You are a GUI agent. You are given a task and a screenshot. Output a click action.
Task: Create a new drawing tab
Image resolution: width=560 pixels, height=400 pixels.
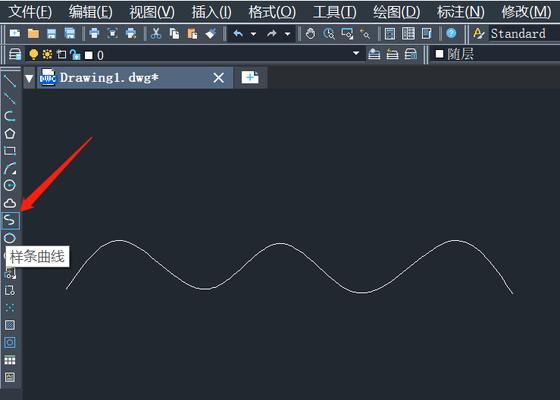[250, 77]
